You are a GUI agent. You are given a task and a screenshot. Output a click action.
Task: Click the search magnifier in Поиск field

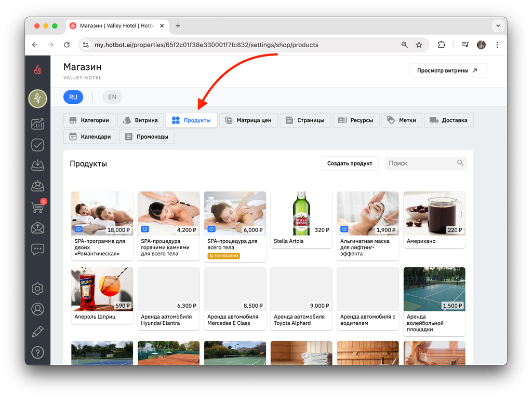coord(460,163)
